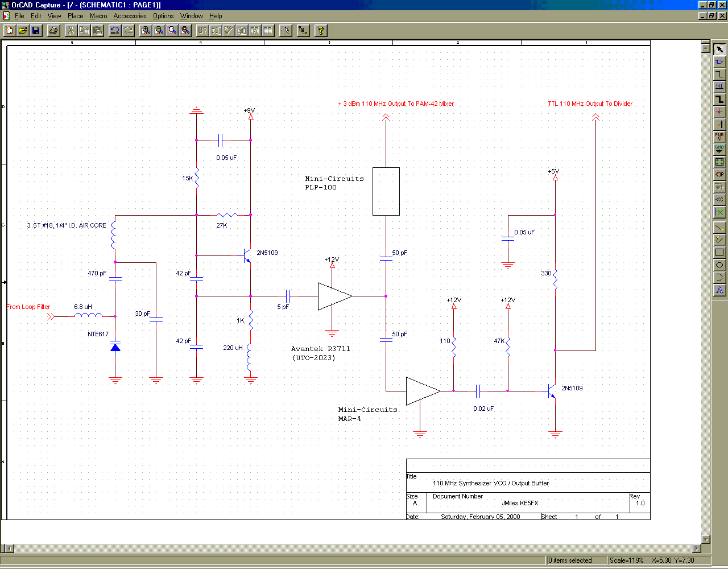Select the Place Hierarchical Pin tool
This screenshot has width=728, height=569.
[x=719, y=187]
